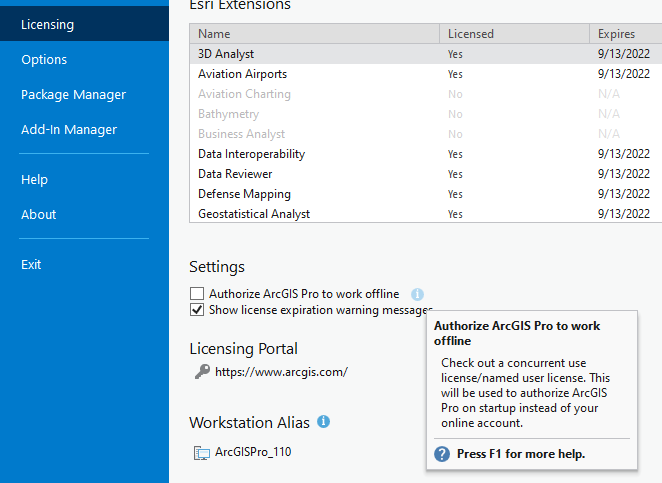Click the workstation computer icon near ArcGISPro_110
This screenshot has height=483, width=662.
tap(201, 453)
